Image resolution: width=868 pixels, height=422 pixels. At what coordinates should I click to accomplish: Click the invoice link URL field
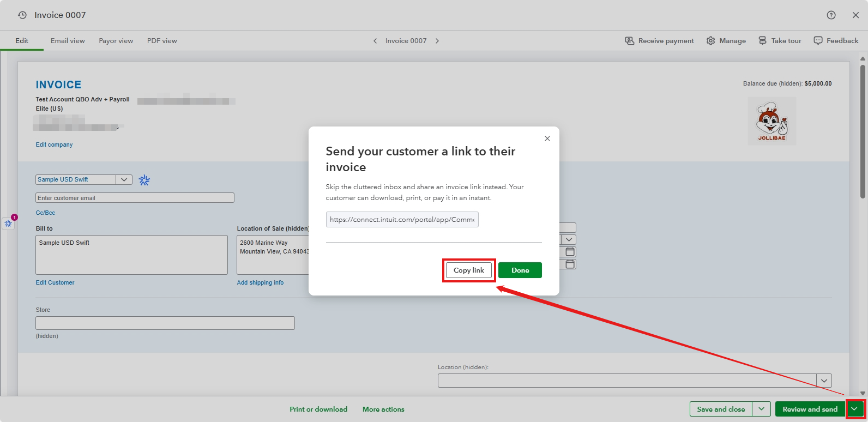[402, 219]
